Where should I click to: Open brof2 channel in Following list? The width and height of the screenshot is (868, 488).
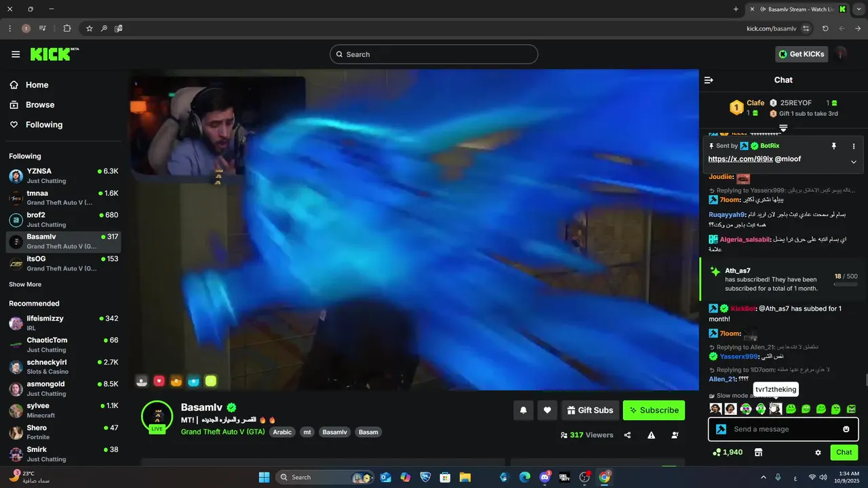64,220
